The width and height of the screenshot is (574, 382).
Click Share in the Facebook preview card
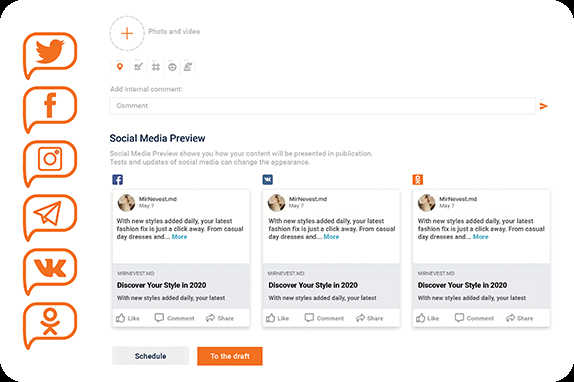point(220,318)
